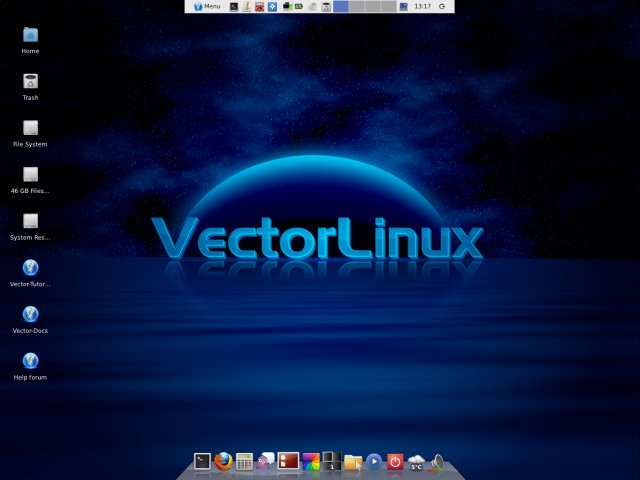This screenshot has height=480, width=640.
Task: Open the weather 5°C applet in dock
Action: 416,462
